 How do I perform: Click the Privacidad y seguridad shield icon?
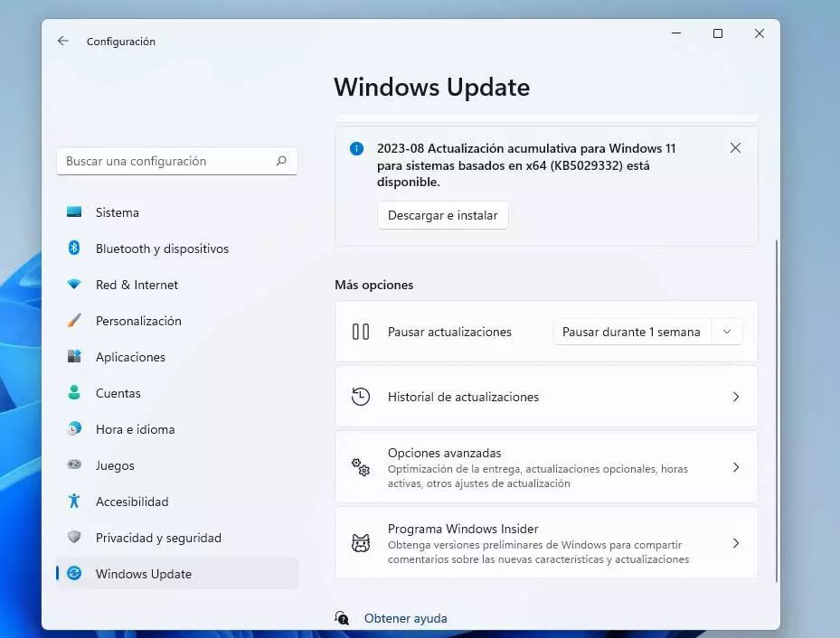[74, 537]
